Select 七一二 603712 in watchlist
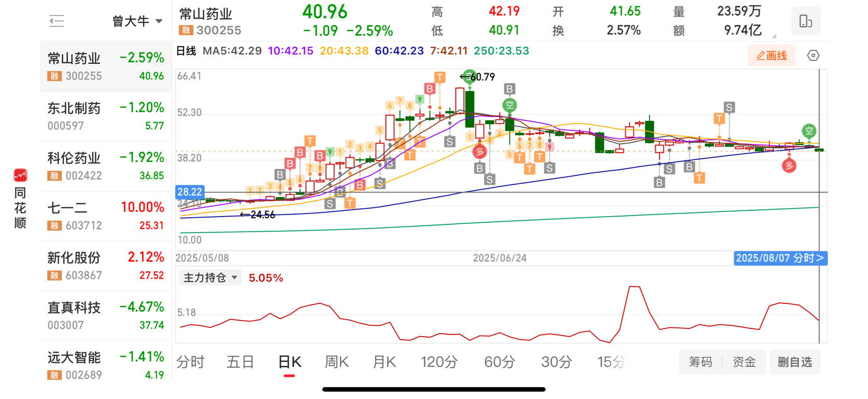 pos(106,216)
